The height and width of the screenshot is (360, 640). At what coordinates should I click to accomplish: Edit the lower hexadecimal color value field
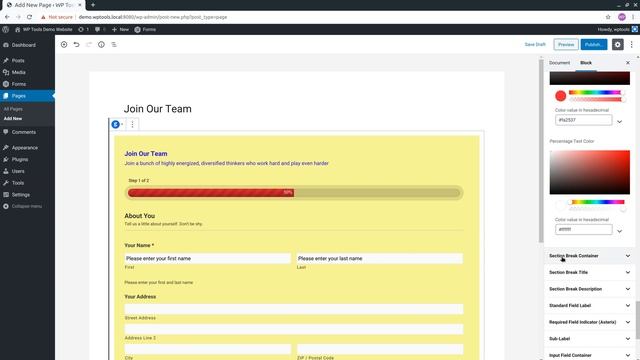point(584,229)
